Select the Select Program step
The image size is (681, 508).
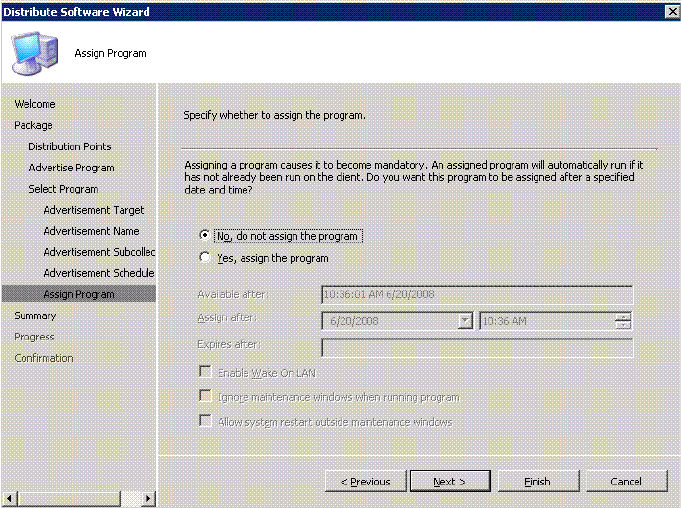pos(63,189)
